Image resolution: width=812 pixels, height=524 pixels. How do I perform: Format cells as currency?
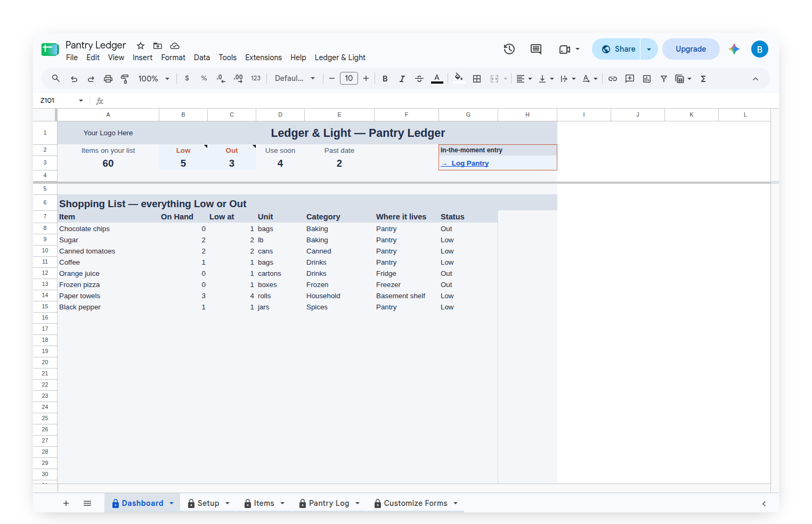[x=187, y=78]
